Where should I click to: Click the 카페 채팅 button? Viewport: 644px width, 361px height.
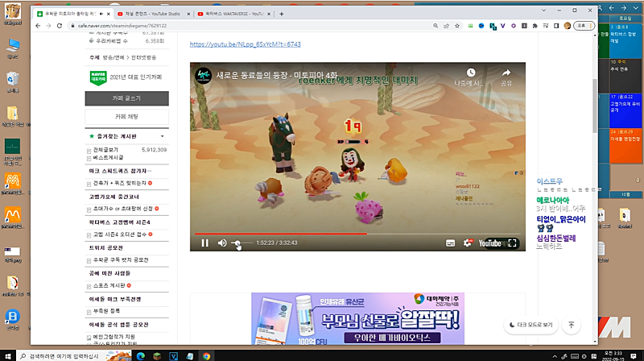126,117
